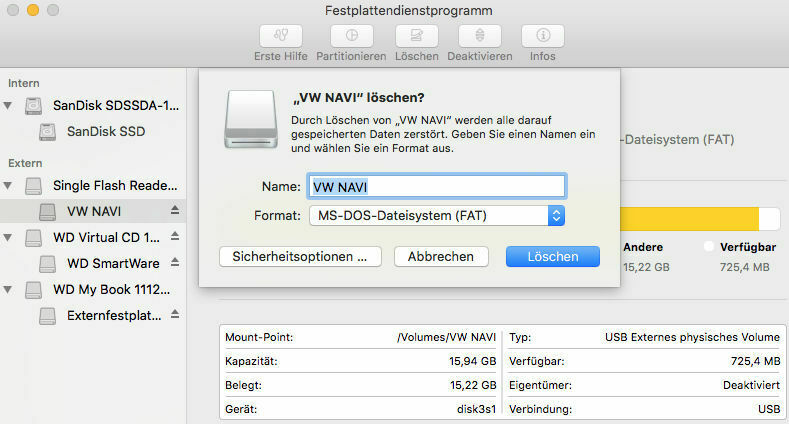Open the Format dropdown MS-DOS-Dateisystem (FAT)
Viewport: 789px width, 424px height.
click(437, 216)
